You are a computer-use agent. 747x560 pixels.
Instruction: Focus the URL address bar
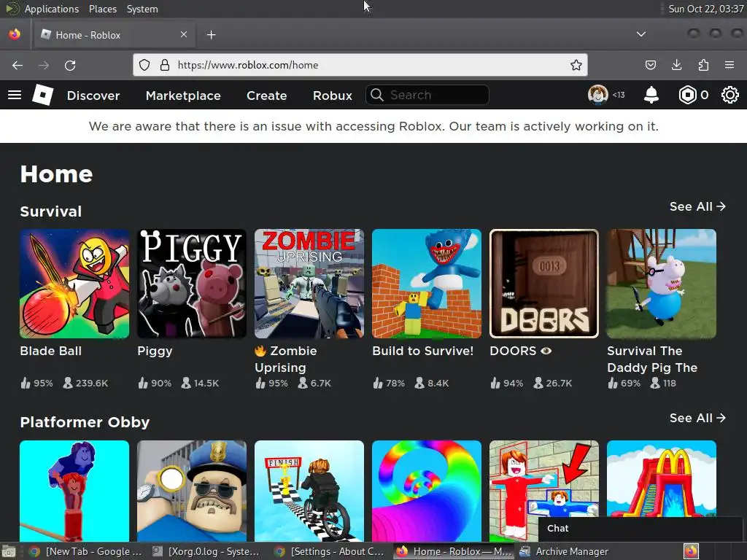click(x=362, y=65)
